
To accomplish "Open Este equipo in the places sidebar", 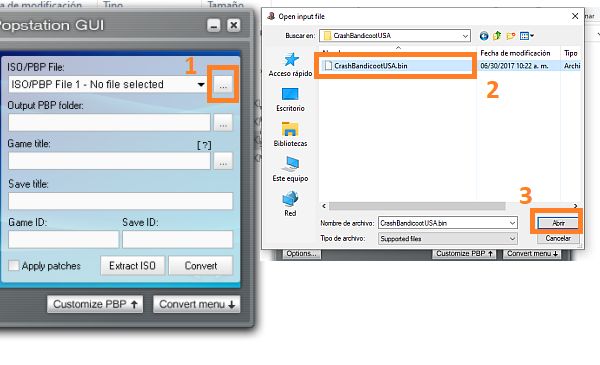I will [x=290, y=169].
